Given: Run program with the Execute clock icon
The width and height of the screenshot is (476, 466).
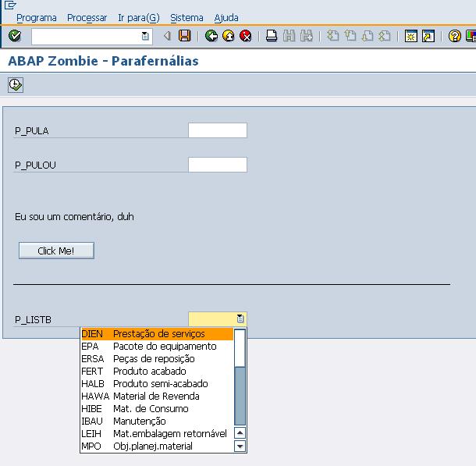Looking at the screenshot, I should 16,84.
